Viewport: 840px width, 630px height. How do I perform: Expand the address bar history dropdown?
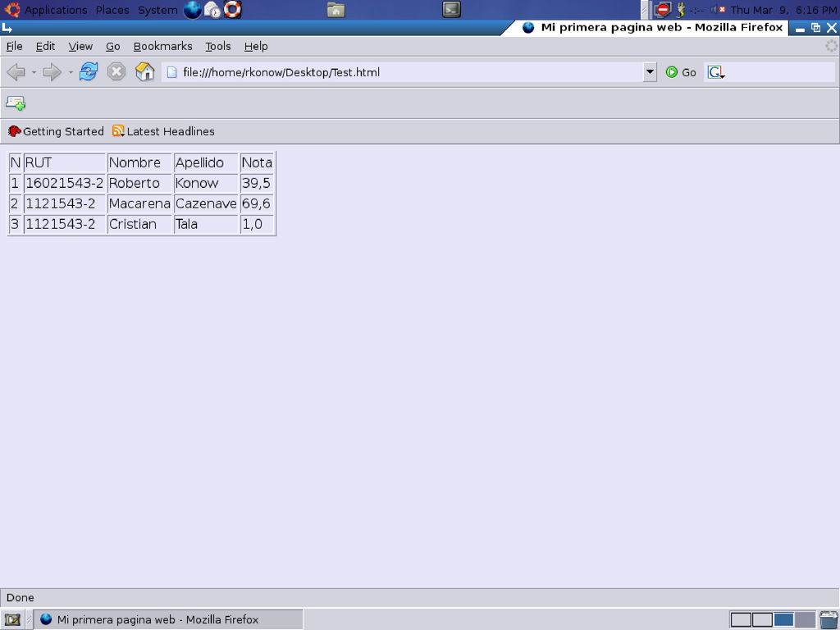[x=650, y=72]
